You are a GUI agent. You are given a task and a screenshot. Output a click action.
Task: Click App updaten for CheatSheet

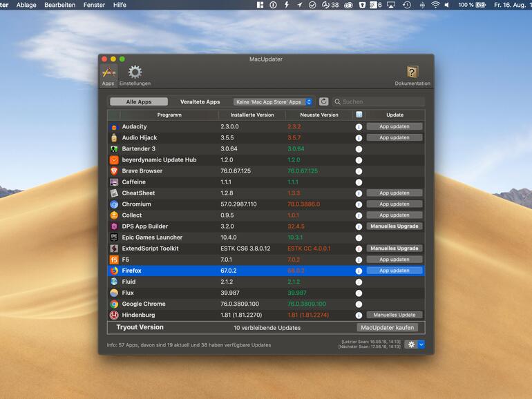(x=395, y=193)
